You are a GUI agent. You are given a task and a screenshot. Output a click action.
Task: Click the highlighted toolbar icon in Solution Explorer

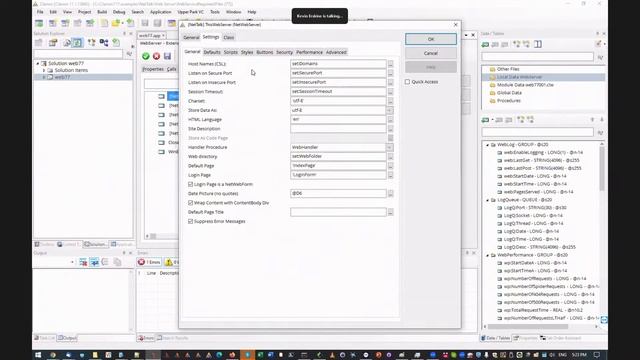[77, 42]
